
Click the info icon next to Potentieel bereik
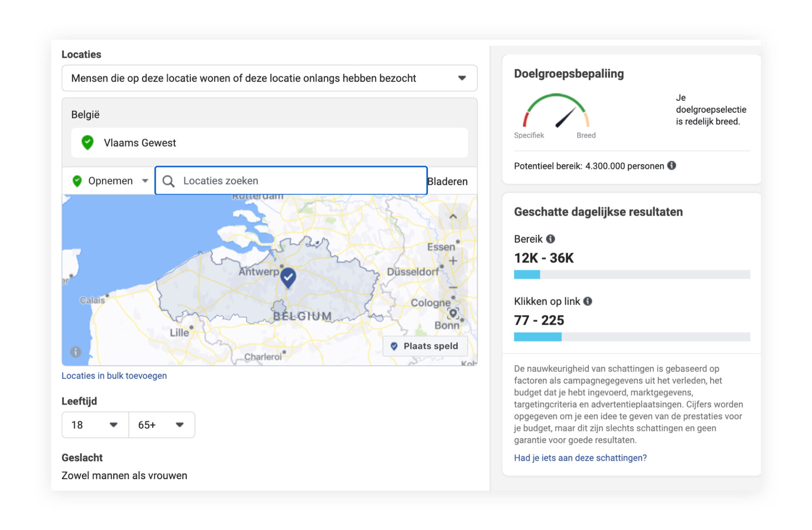click(672, 166)
